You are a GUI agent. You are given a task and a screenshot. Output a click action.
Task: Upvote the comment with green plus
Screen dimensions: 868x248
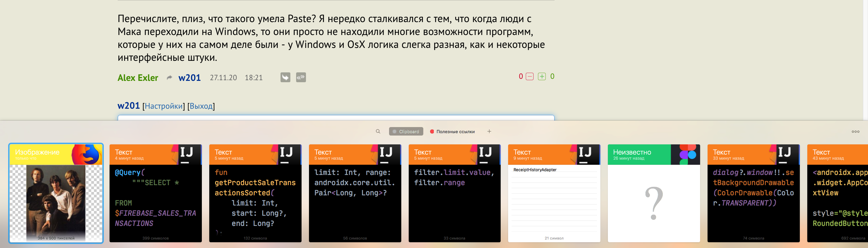point(542,76)
